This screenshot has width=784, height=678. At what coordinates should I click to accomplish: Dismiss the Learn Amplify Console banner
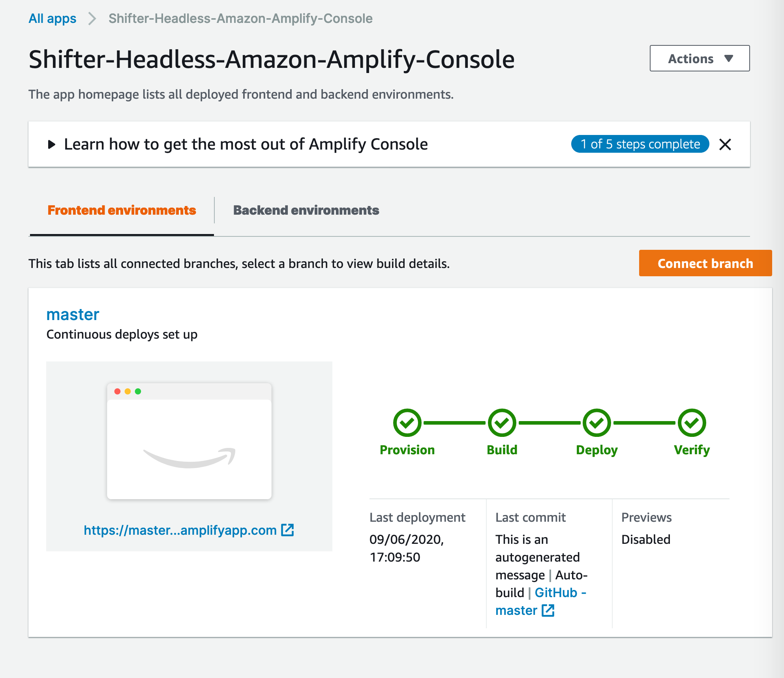tap(725, 144)
